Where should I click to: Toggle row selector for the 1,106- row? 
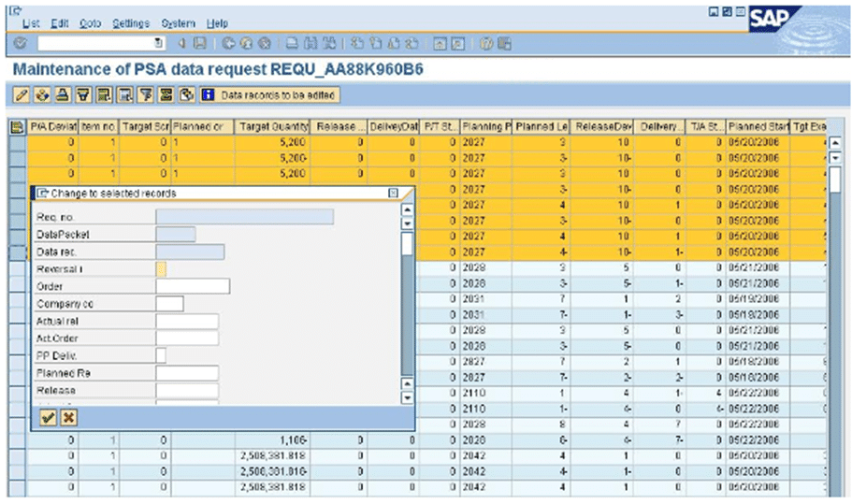coord(18,440)
